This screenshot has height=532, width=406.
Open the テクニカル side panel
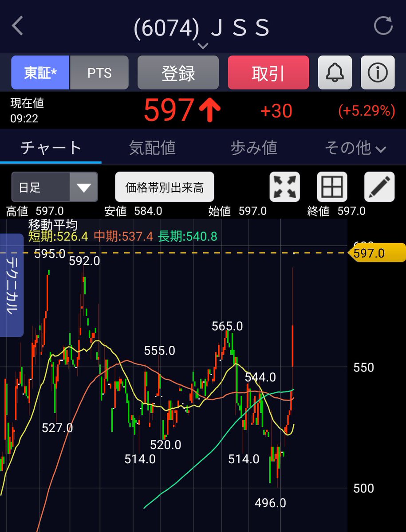(12, 285)
